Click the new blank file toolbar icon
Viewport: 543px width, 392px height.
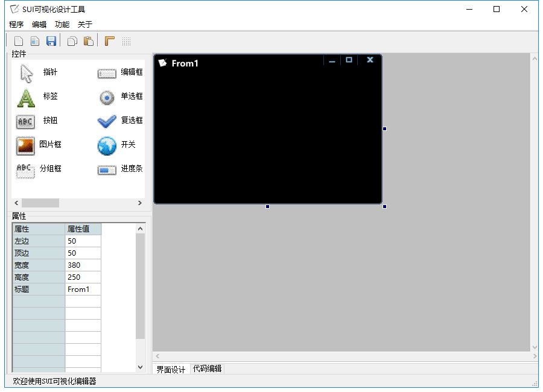(19, 41)
